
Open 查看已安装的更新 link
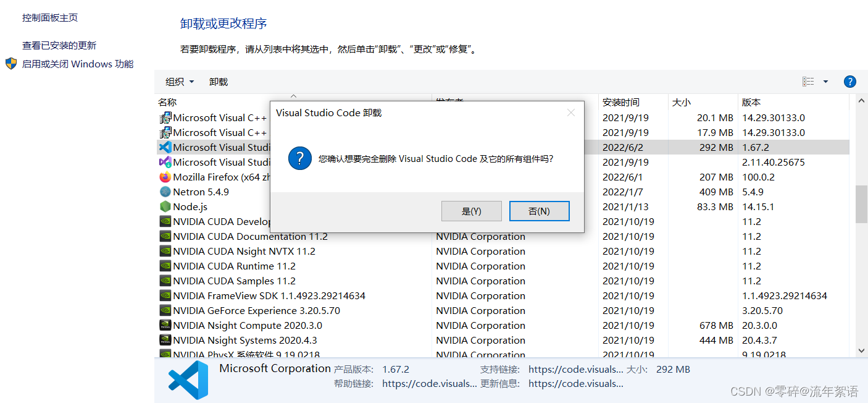pyautogui.click(x=59, y=45)
